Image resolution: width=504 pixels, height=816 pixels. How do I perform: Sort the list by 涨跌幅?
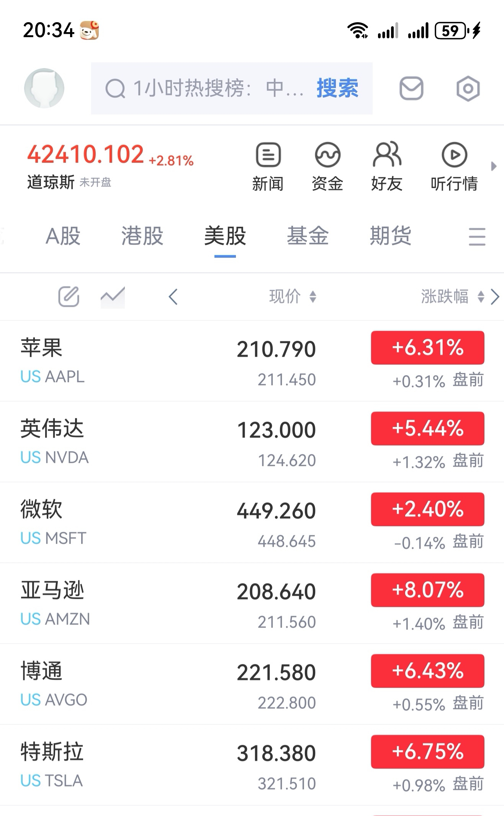click(453, 296)
